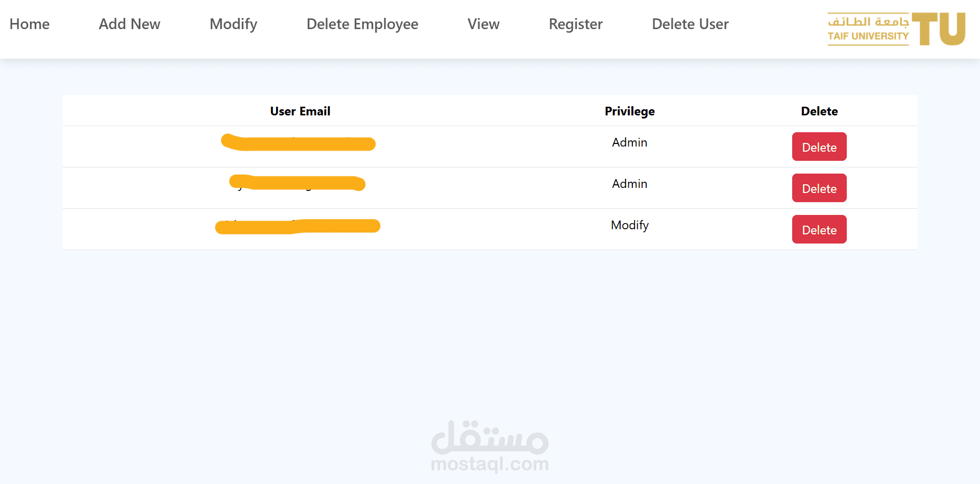
Task: Open the View navigation link
Action: click(x=483, y=24)
